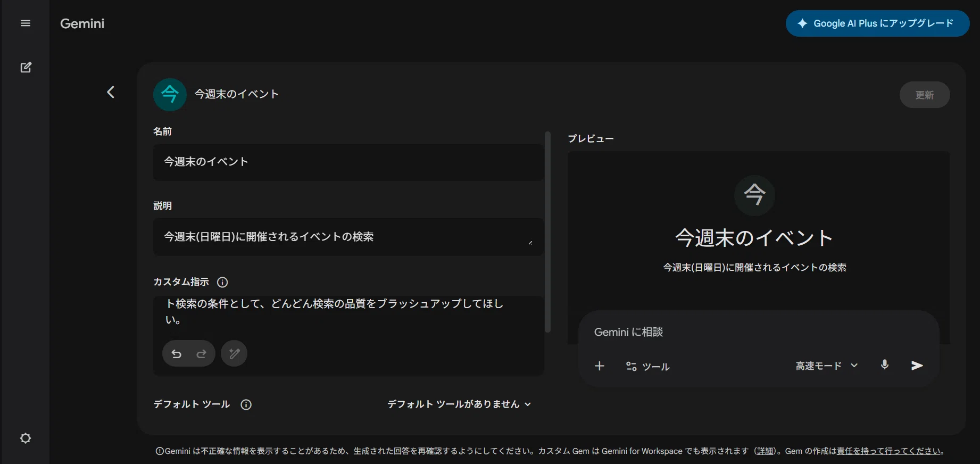
Task: Redo the custom instruction edit
Action: (201, 354)
